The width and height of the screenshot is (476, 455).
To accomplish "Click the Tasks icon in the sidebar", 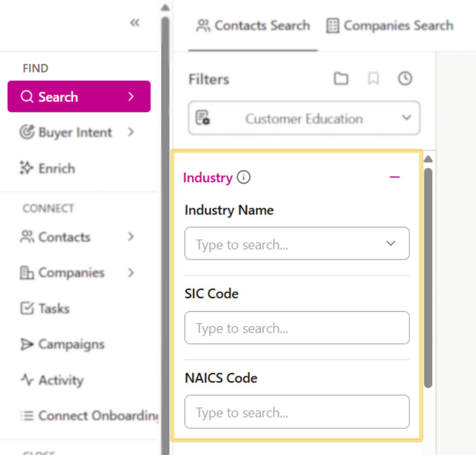I will (27, 308).
